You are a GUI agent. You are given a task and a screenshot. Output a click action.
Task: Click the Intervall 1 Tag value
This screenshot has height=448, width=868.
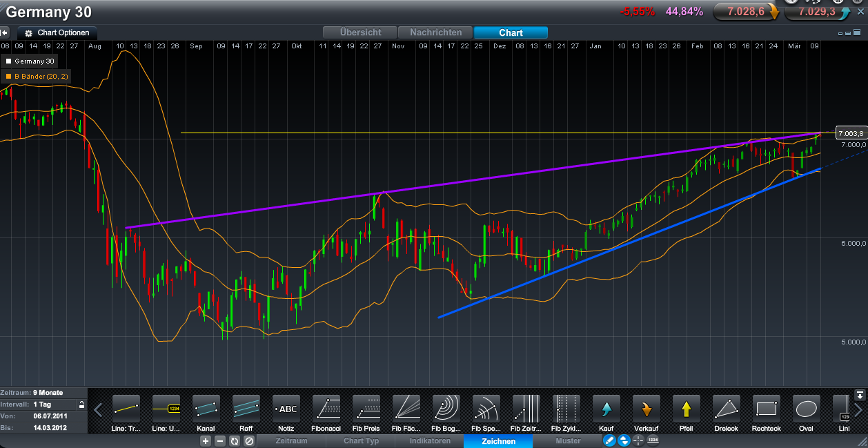click(x=42, y=405)
